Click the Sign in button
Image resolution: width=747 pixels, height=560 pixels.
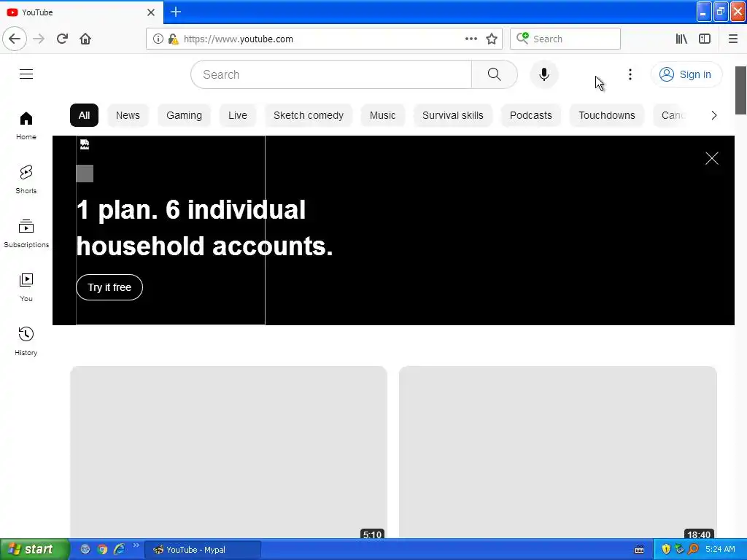[686, 74]
